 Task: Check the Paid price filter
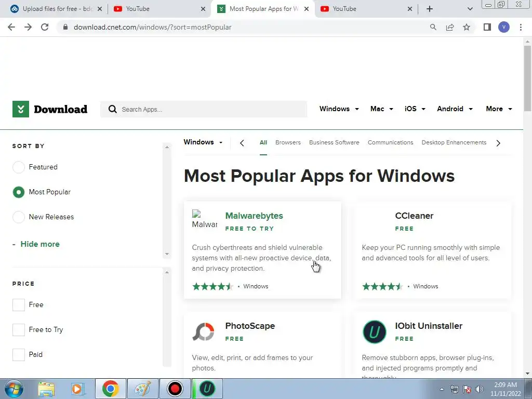click(x=19, y=354)
